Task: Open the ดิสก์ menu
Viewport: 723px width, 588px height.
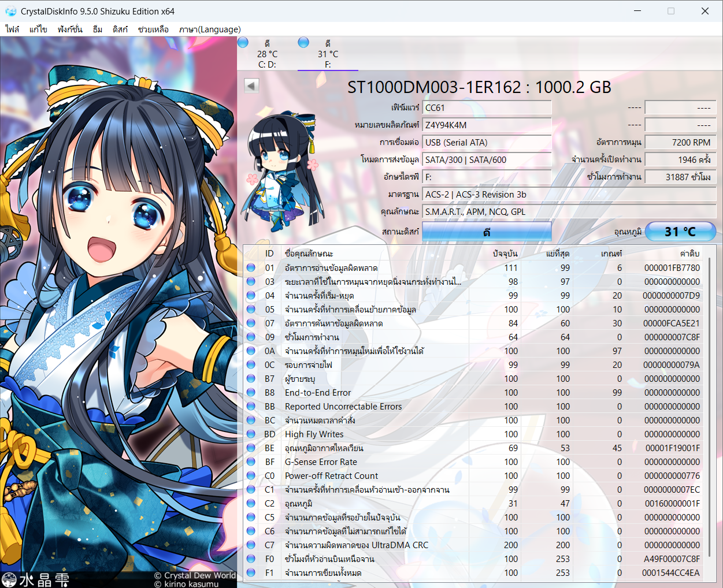Action: point(120,29)
